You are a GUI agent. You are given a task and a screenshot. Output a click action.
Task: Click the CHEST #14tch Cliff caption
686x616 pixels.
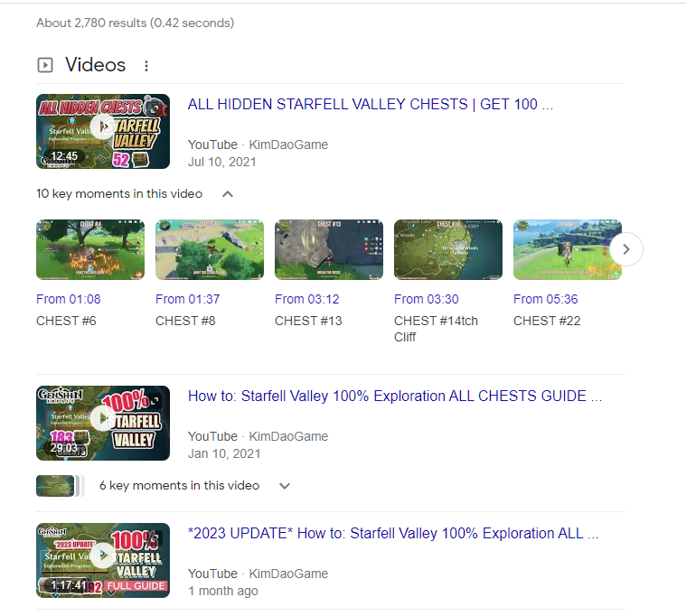436,329
